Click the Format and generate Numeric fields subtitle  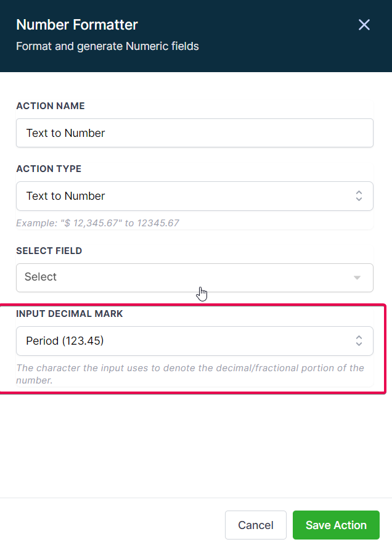point(107,46)
